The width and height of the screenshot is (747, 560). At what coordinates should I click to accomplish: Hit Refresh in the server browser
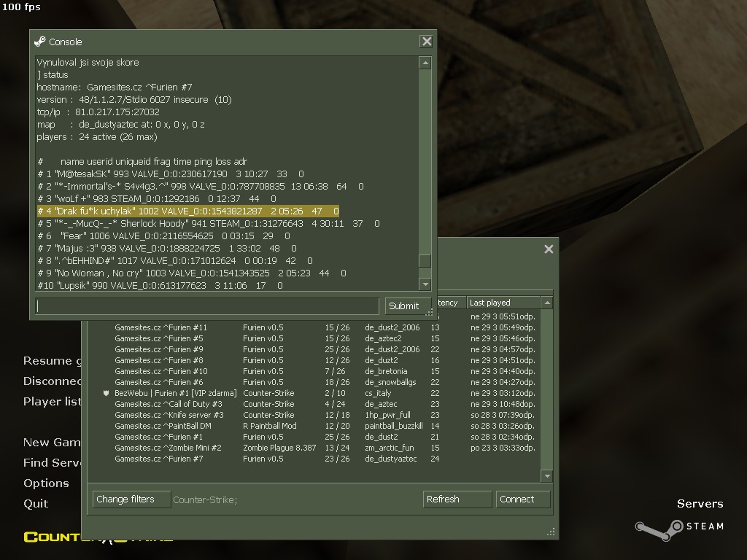pos(457,499)
